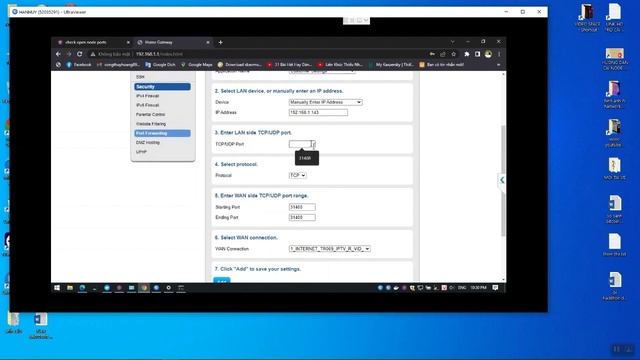640x360 pixels.
Task: Click the browser page vertical scrollbar
Action: point(503,180)
